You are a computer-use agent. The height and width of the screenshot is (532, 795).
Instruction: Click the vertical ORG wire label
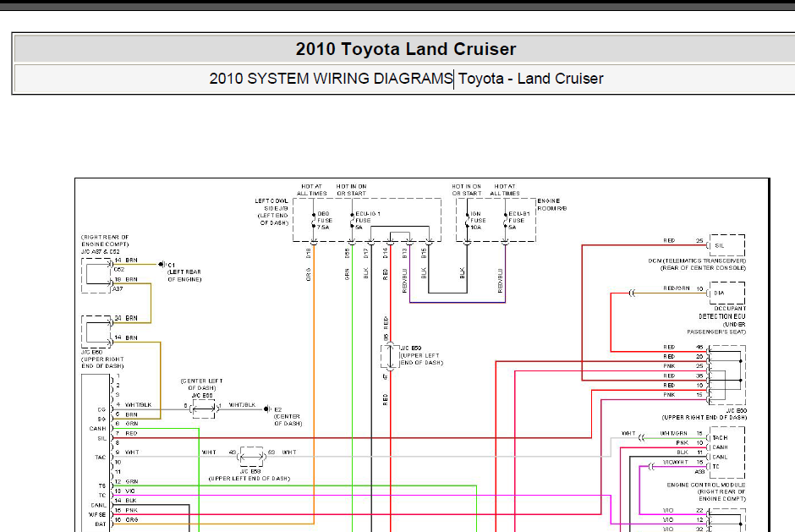pyautogui.click(x=308, y=276)
